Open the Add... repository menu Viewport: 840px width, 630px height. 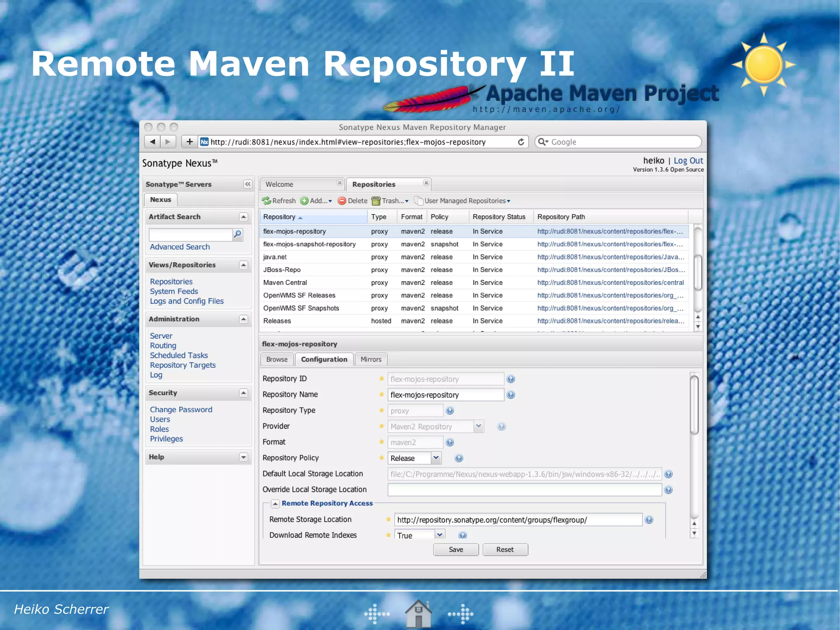(x=316, y=201)
